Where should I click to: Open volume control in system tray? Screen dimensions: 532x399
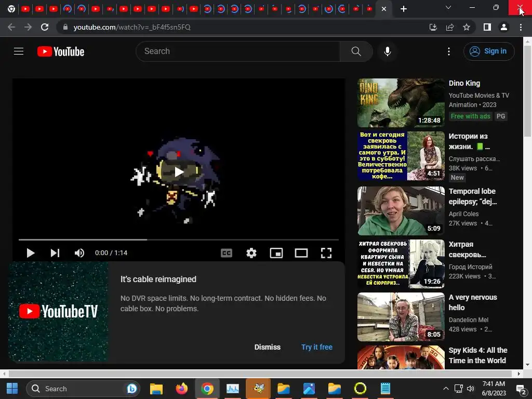tap(470, 389)
